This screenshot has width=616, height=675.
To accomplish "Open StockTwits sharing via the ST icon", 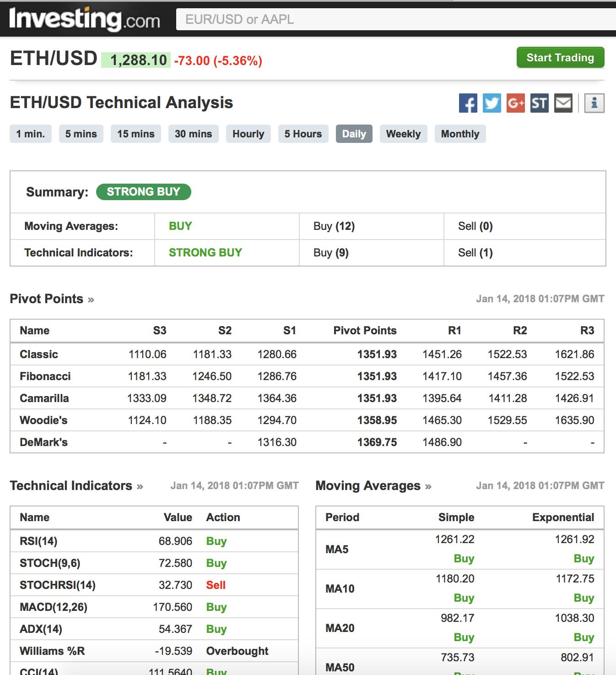I will coord(539,103).
